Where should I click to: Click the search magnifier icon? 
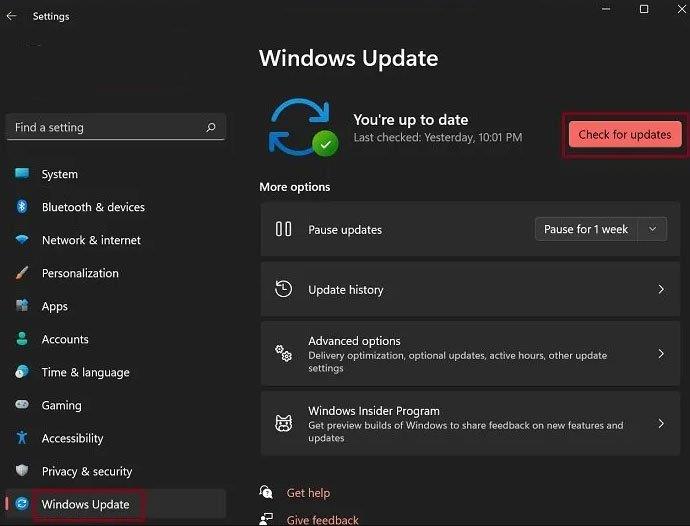click(211, 128)
